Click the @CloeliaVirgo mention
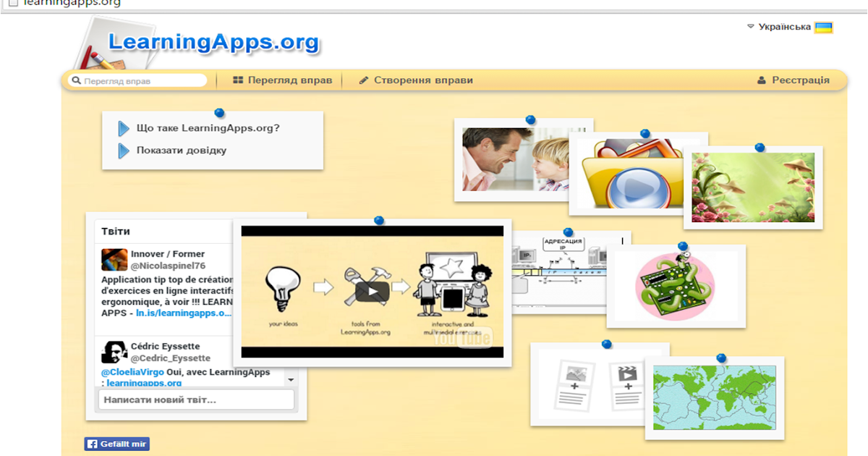This screenshot has height=456, width=868. point(132,372)
